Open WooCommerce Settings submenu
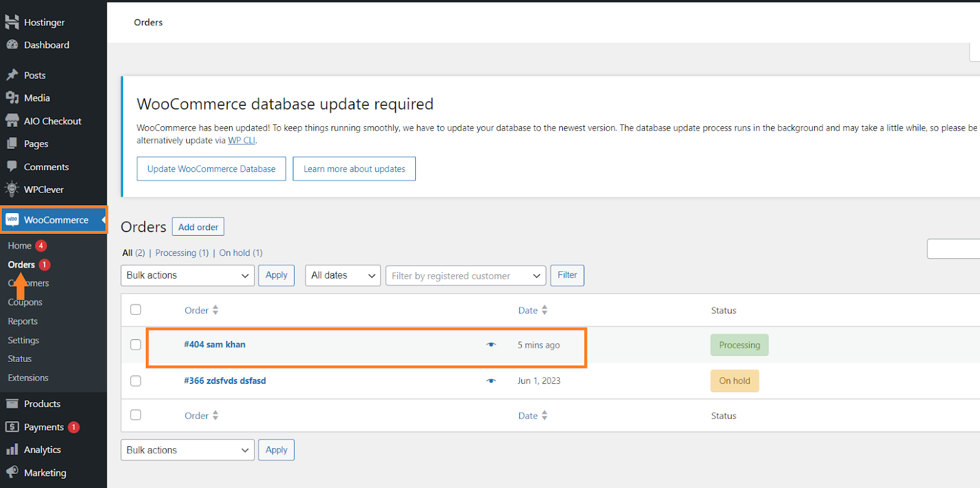Screen dimensions: 980x488 tap(23, 340)
